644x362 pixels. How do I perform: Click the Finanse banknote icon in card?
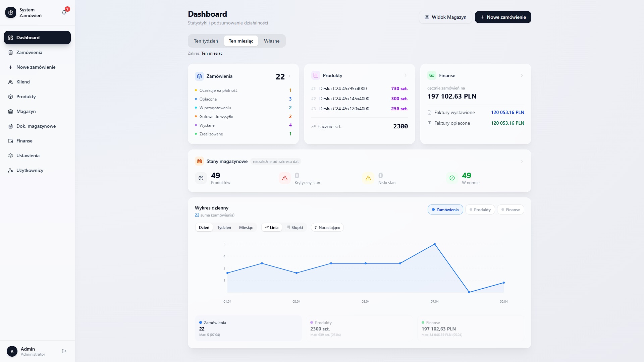click(x=432, y=75)
